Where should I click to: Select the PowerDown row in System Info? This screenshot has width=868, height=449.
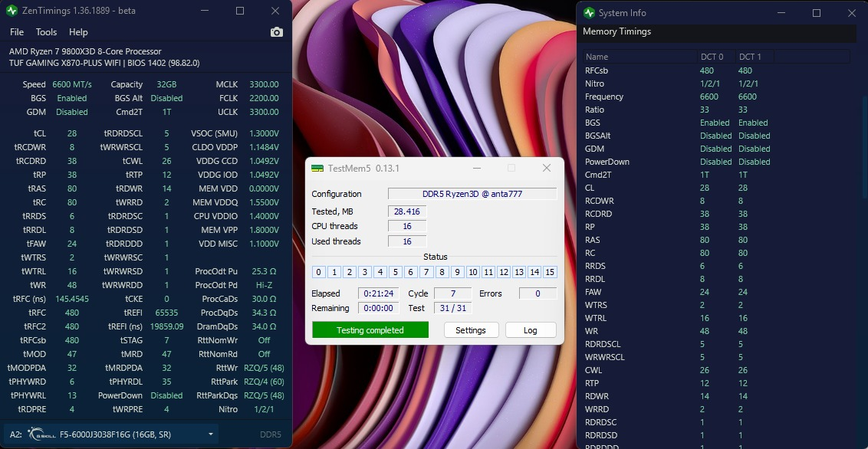[x=716, y=162]
